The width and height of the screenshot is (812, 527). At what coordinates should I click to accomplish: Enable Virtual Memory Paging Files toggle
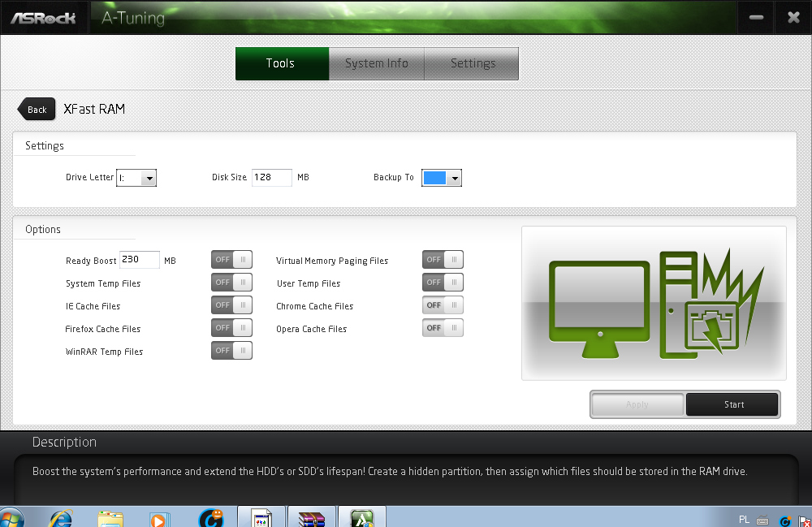click(x=443, y=259)
